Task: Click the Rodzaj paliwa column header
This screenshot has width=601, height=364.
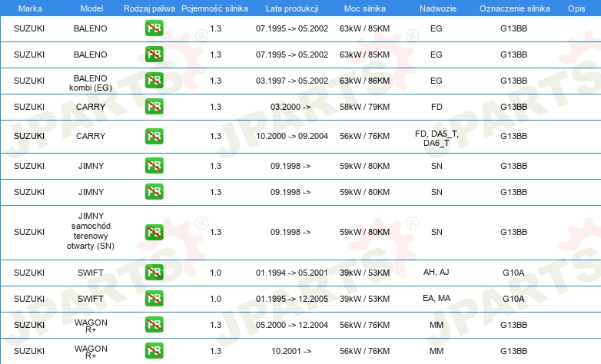Action: point(149,8)
